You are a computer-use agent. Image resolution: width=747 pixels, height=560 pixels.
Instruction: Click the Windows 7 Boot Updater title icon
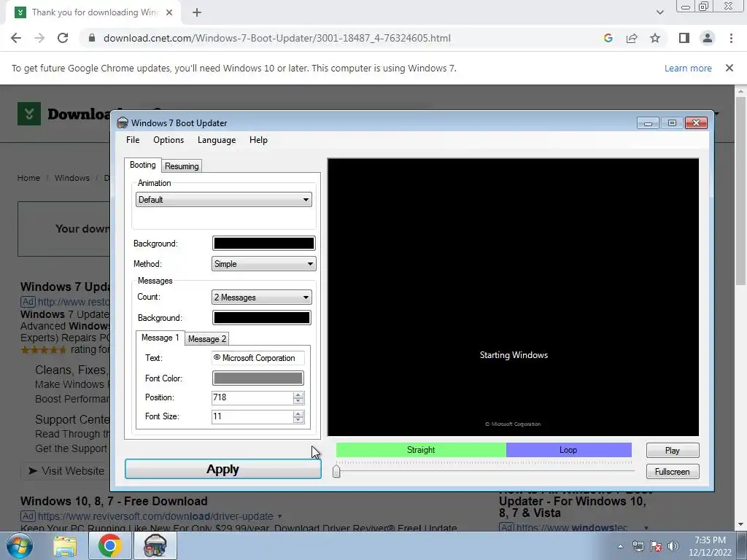pos(123,122)
